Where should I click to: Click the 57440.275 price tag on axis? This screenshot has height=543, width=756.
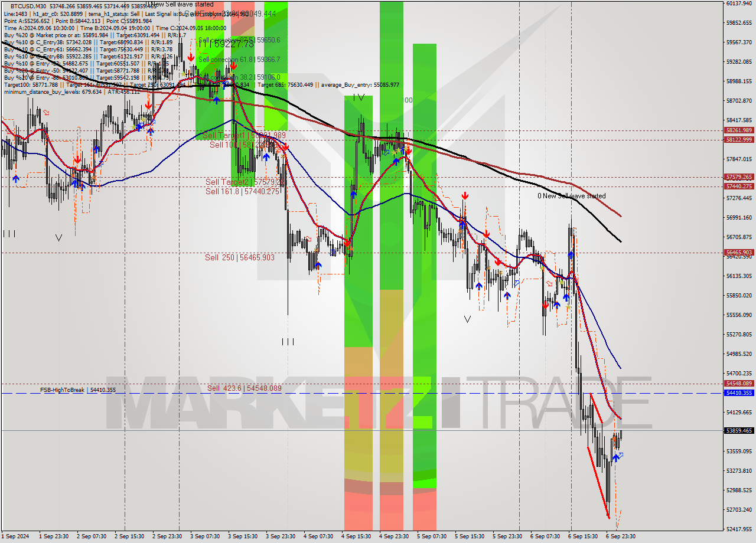coord(739,187)
